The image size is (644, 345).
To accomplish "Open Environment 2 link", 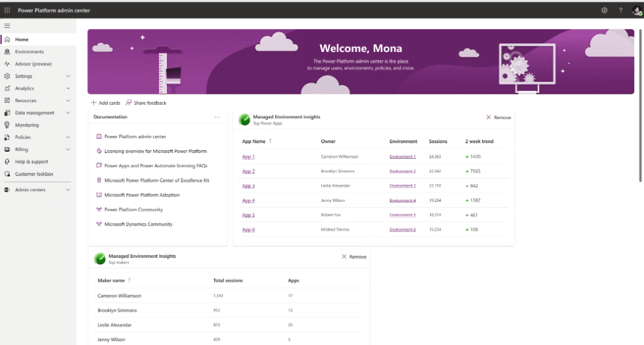I will 402,172.
